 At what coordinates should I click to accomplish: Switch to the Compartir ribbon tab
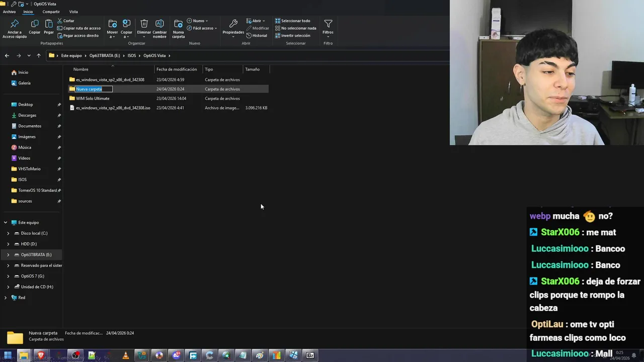(x=51, y=12)
